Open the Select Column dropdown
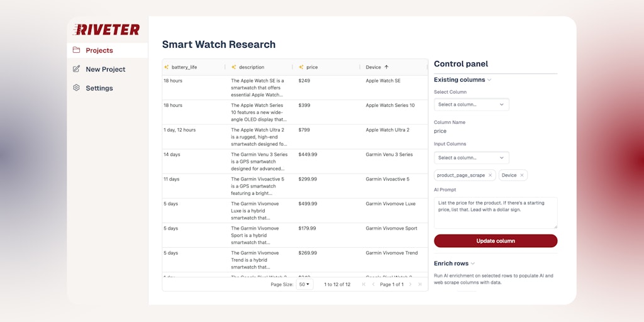 (472, 104)
